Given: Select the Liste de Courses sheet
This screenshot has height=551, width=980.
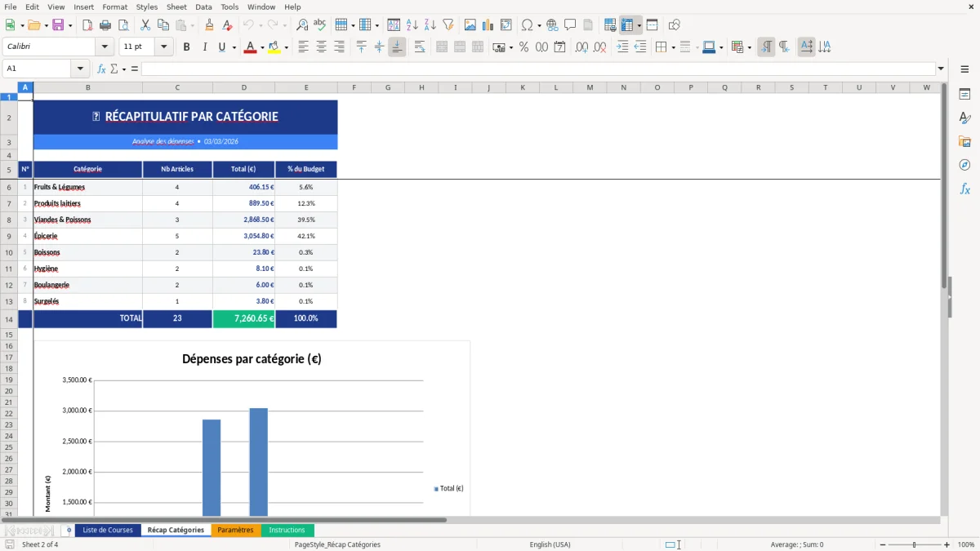Looking at the screenshot, I should [x=107, y=530].
